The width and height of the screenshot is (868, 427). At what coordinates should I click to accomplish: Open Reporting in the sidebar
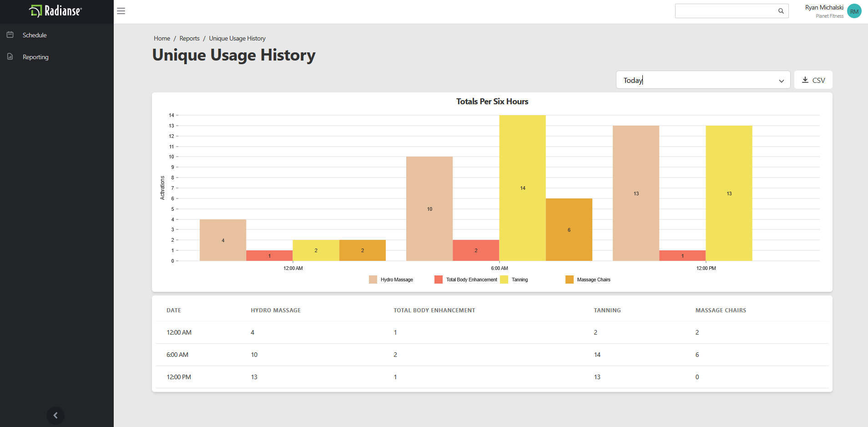(35, 57)
